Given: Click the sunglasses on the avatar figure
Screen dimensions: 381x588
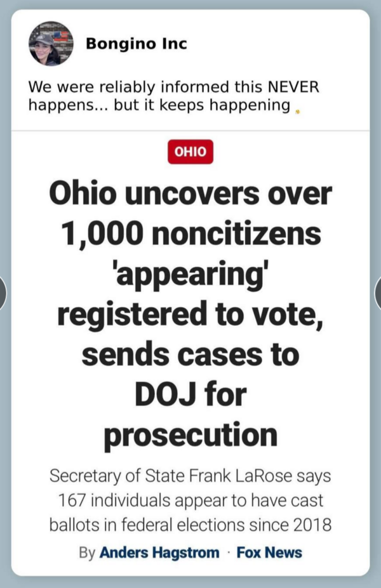Looking at the screenshot, I should pos(44,43).
